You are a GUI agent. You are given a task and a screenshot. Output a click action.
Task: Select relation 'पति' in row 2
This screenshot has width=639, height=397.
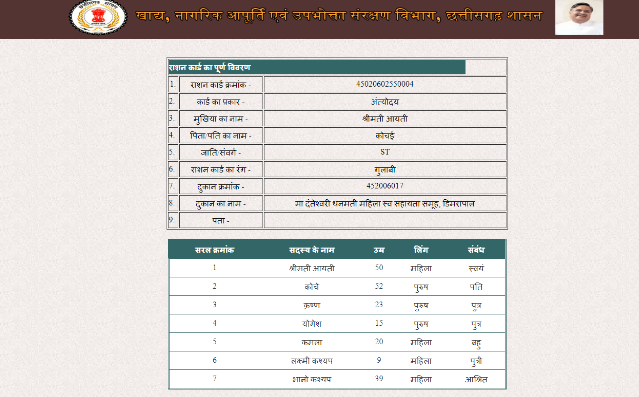[x=476, y=287]
